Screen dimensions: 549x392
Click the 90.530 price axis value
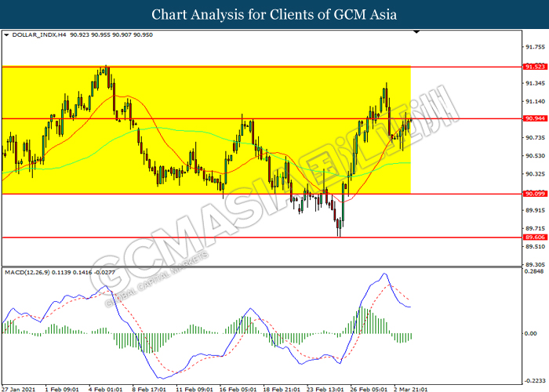536,156
